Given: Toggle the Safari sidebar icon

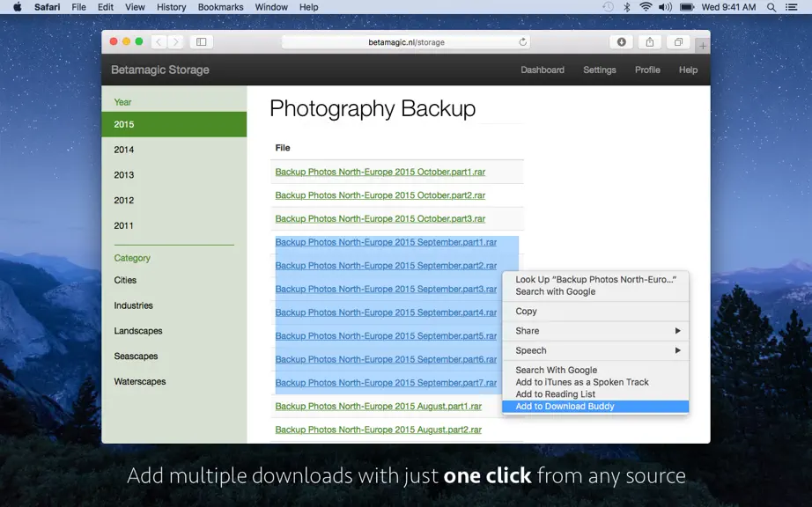Looking at the screenshot, I should (x=202, y=42).
